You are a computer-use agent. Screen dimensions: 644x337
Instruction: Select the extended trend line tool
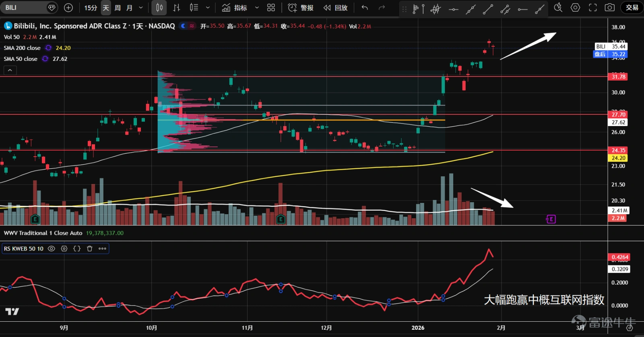(471, 9)
